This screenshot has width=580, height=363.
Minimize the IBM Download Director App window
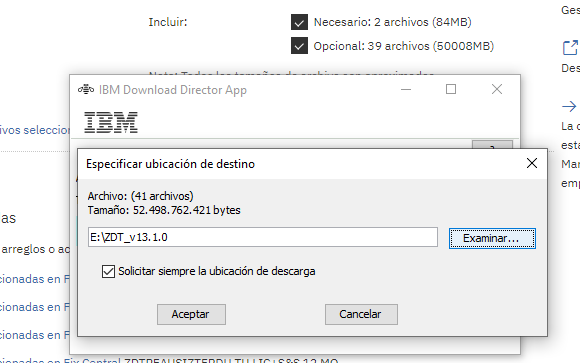(x=406, y=89)
